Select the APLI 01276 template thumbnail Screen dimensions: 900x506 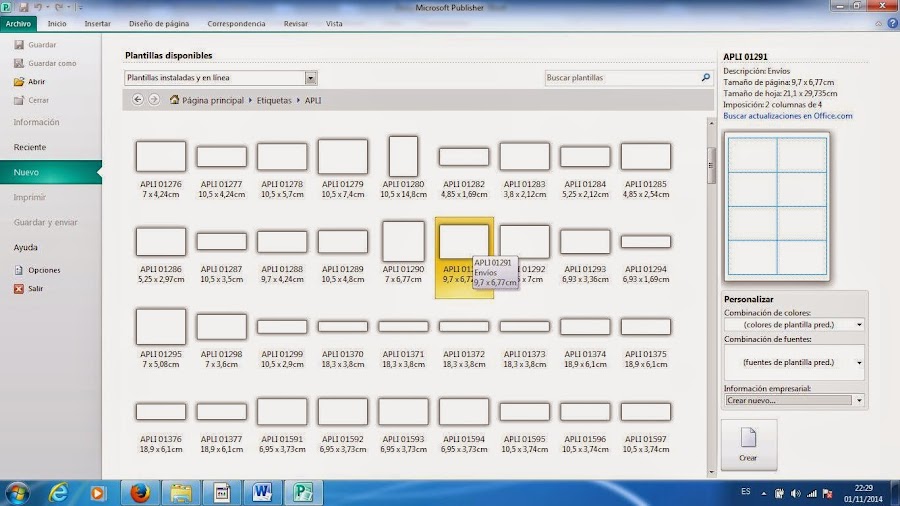pyautogui.click(x=161, y=157)
